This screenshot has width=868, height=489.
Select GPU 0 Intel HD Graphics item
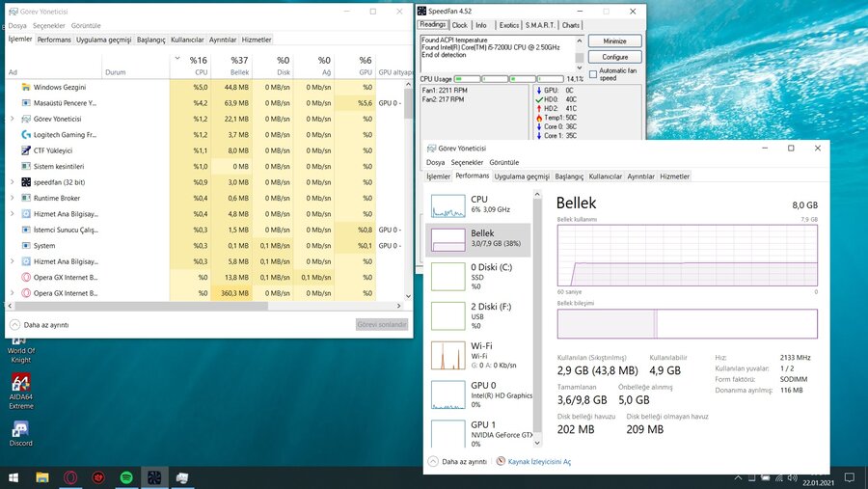[477, 394]
